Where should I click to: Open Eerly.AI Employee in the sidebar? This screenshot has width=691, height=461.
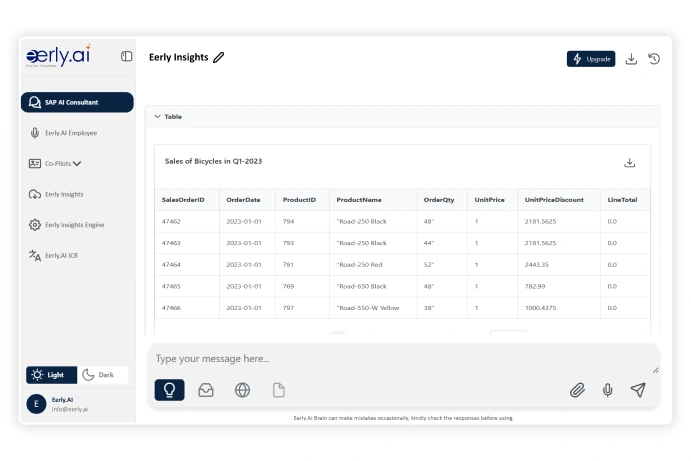[71, 133]
